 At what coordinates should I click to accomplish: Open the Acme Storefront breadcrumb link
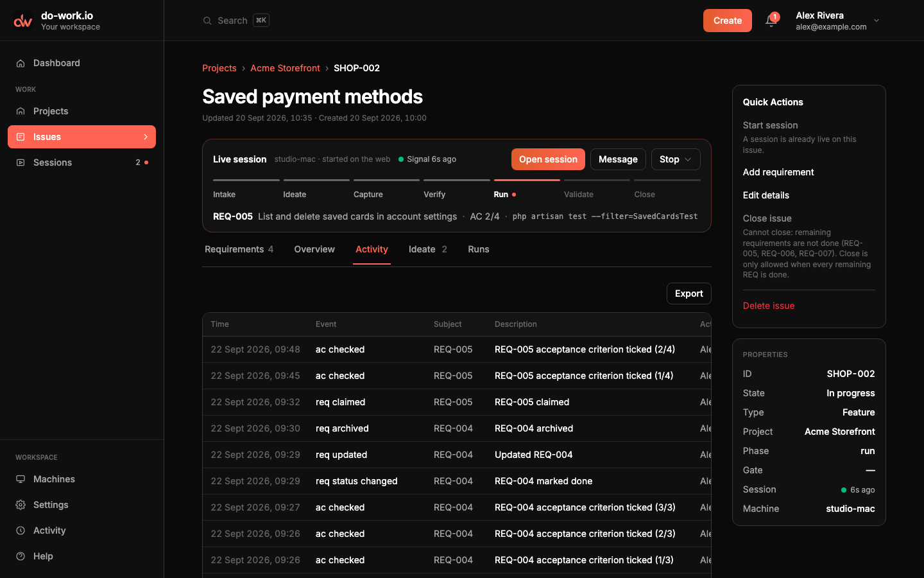pos(285,68)
